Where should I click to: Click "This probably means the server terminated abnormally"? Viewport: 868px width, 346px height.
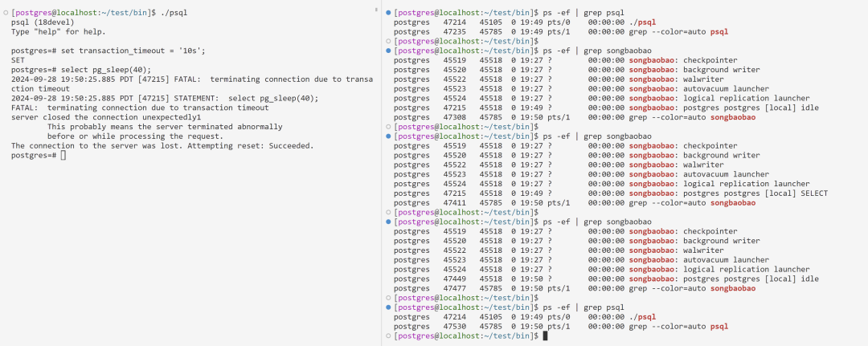coord(165,127)
